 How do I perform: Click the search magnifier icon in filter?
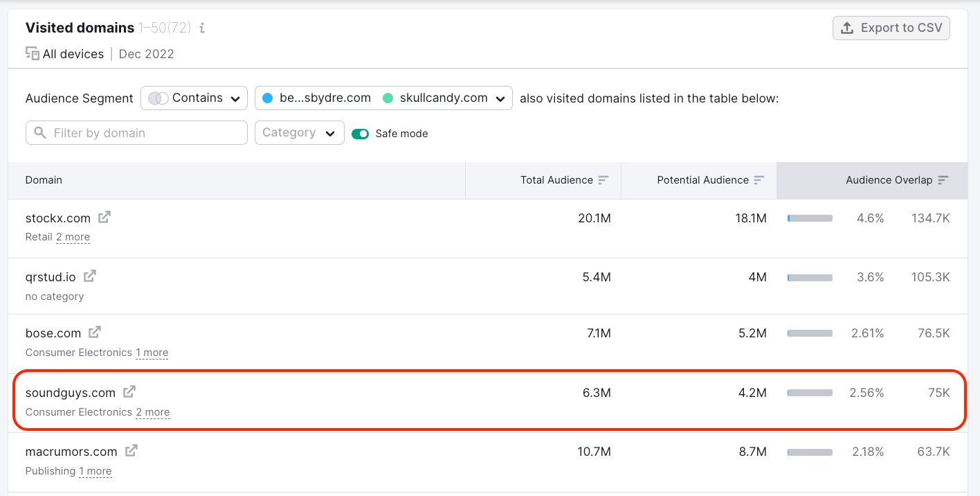pos(40,133)
